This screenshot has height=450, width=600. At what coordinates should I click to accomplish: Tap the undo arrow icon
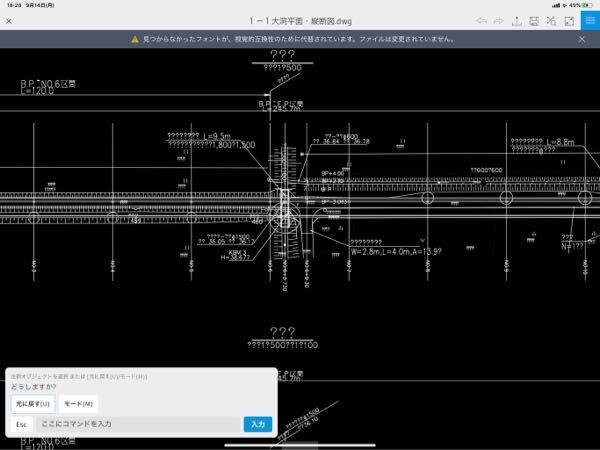[x=480, y=20]
